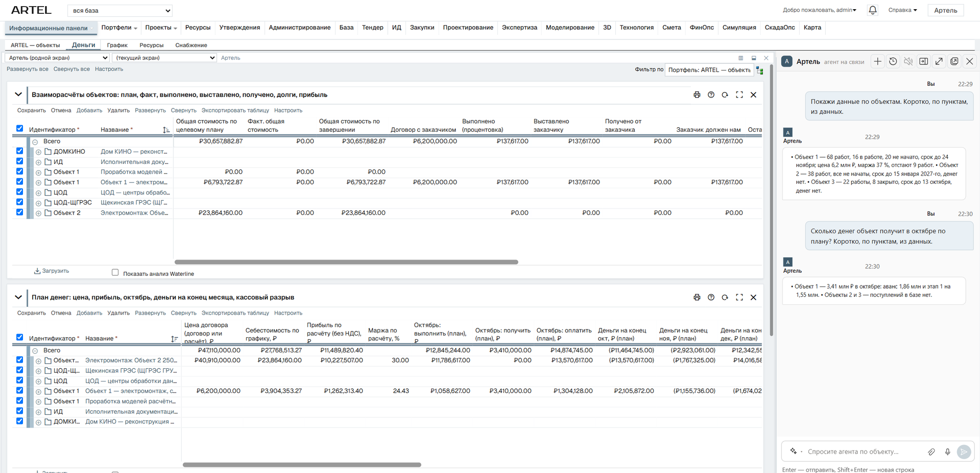Print the Взаиморасчёты объектов table
The image size is (980, 473).
pos(697,95)
